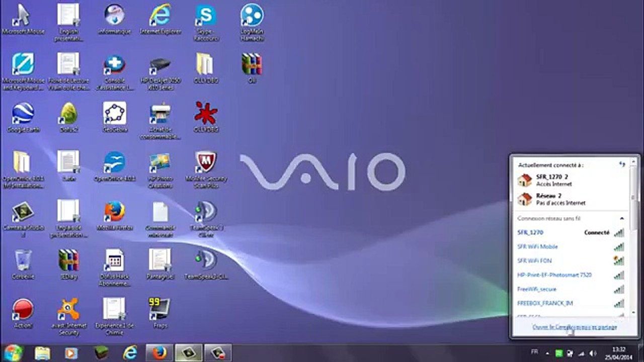Viewport: 644px width, 362px height.
Task: Open the TeamSpeak 3 Client shortcut
Action: pos(206,219)
